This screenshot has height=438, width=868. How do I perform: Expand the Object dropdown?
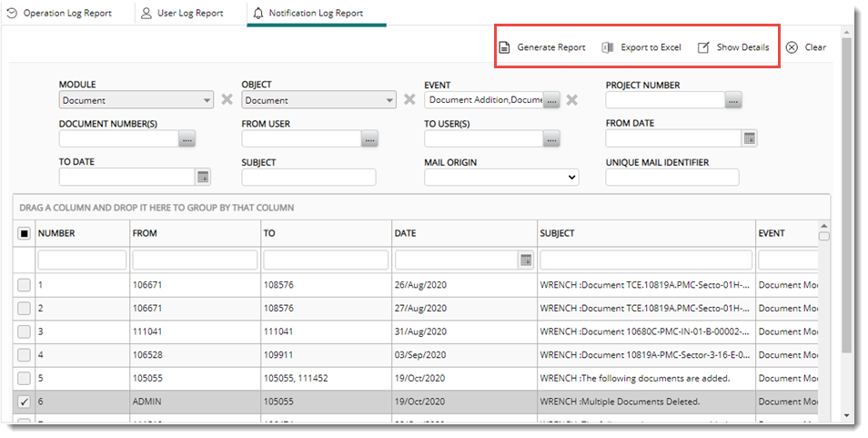[x=389, y=100]
